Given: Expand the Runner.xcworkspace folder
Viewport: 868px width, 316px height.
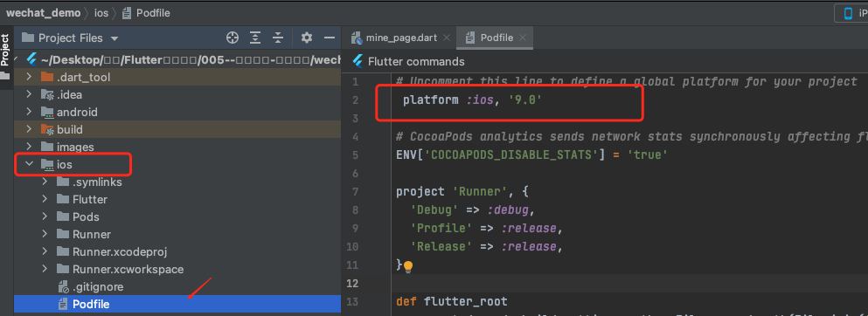Looking at the screenshot, I should (x=45, y=269).
